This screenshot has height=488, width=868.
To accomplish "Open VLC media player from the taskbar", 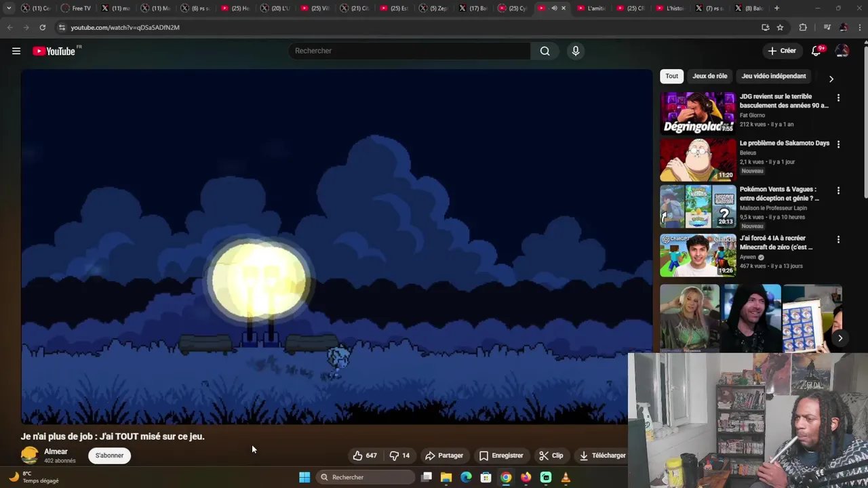I will (566, 477).
